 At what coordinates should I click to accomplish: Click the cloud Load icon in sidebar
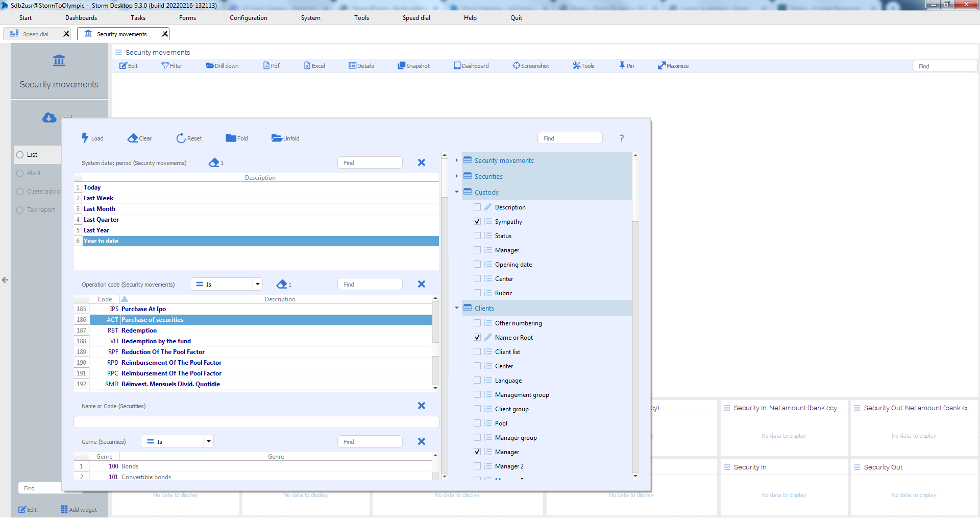pyautogui.click(x=49, y=117)
